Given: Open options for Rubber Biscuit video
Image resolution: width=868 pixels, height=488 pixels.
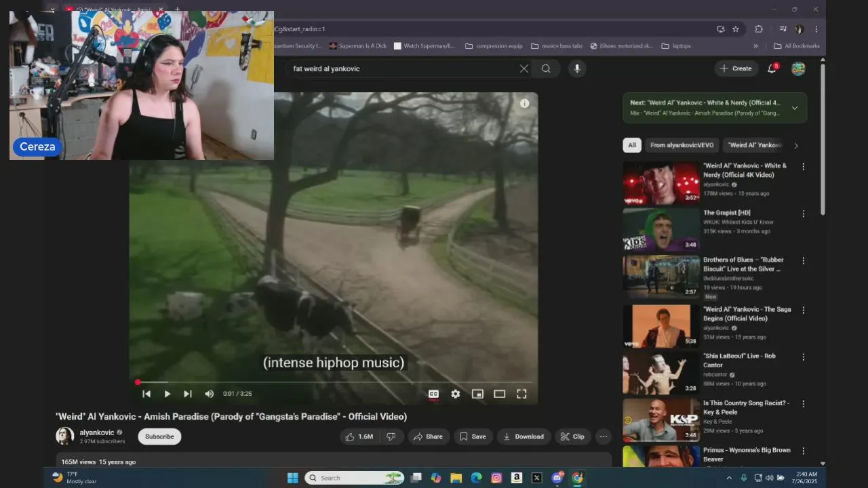Looking at the screenshot, I should (804, 260).
